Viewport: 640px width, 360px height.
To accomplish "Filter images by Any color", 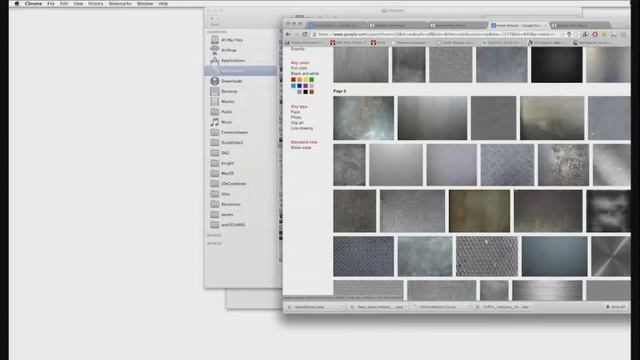I will tap(300, 63).
